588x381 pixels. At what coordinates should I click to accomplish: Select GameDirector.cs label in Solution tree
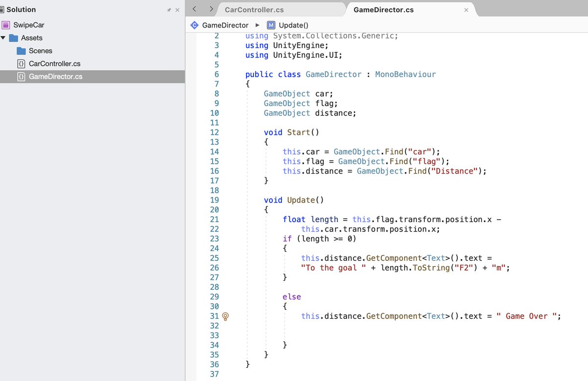[x=56, y=76]
